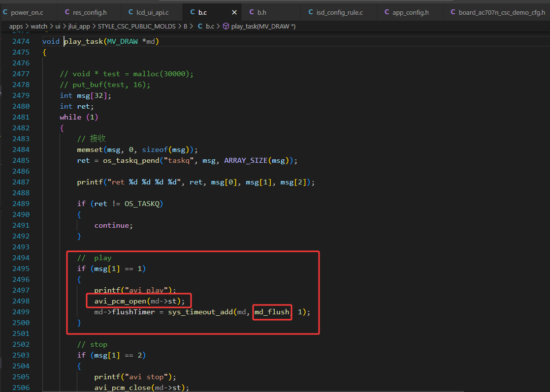Open play_task symbol dropdown in breadcrumb
Screen dimensions: 550x392
263,27
